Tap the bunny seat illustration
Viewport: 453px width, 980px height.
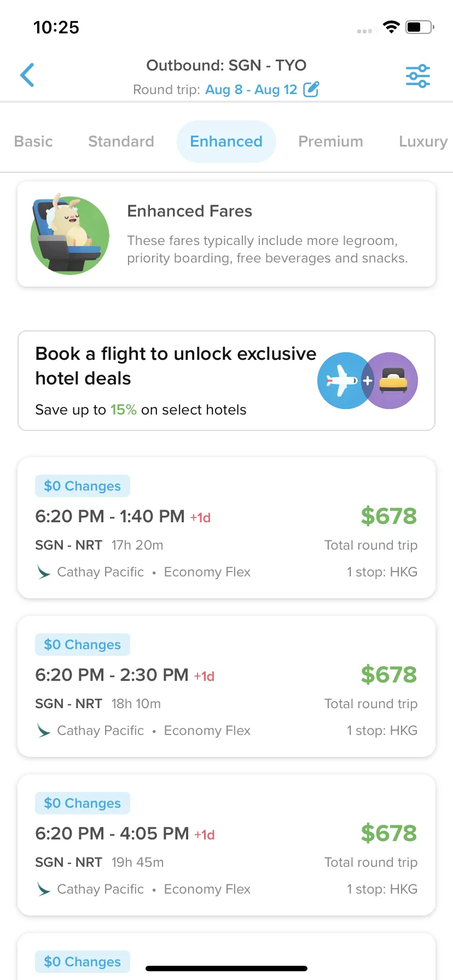pos(69,234)
